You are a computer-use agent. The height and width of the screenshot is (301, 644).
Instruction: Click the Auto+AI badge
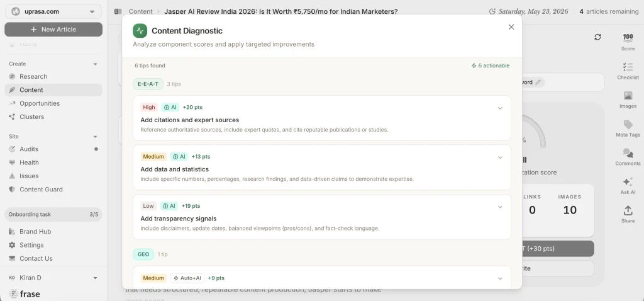(x=187, y=278)
